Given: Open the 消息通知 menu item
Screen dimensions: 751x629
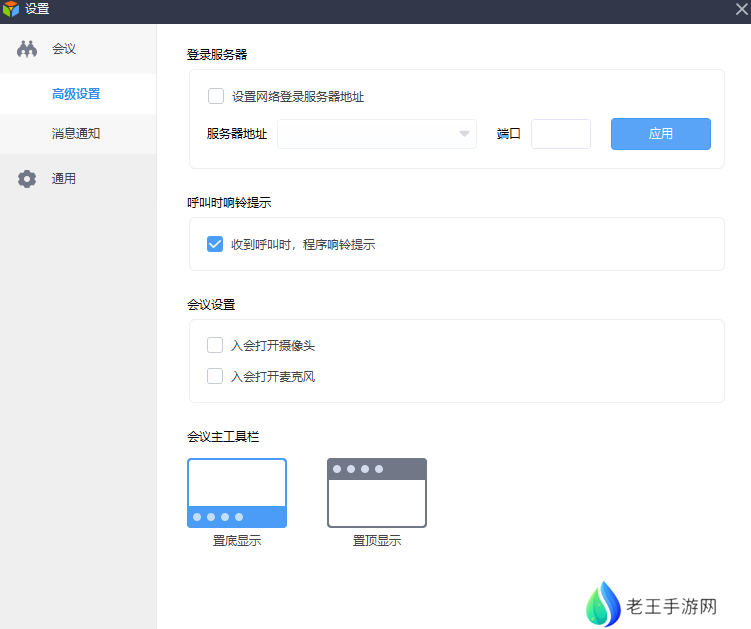Looking at the screenshot, I should tap(78, 134).
